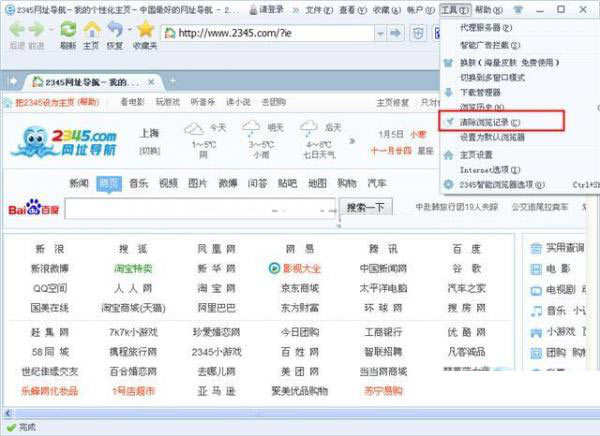Viewport: 600px width, 436px height.
Task: Open 苏宁易购 site link
Action: (x=383, y=391)
